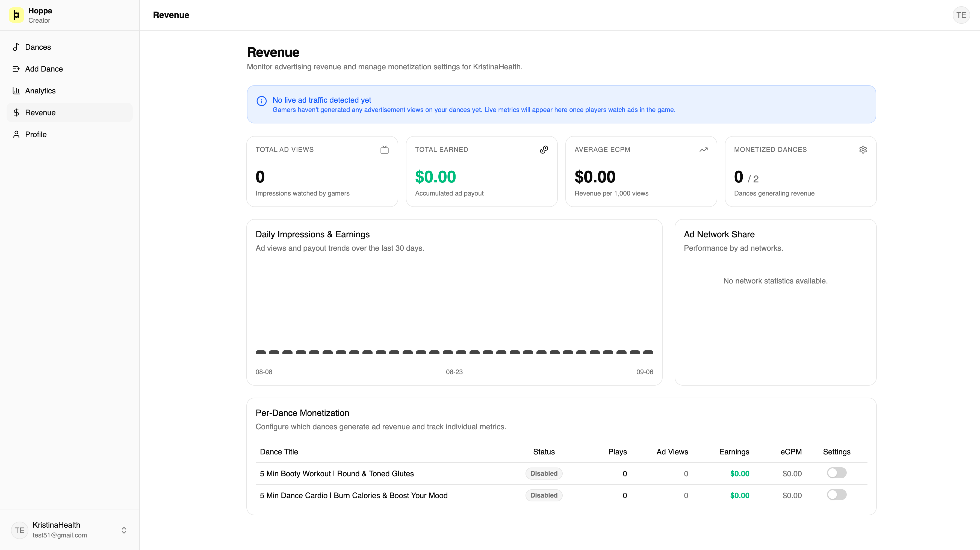The width and height of the screenshot is (980, 550).
Task: Expand the KristinaHealth account switcher chevron
Action: (x=124, y=530)
